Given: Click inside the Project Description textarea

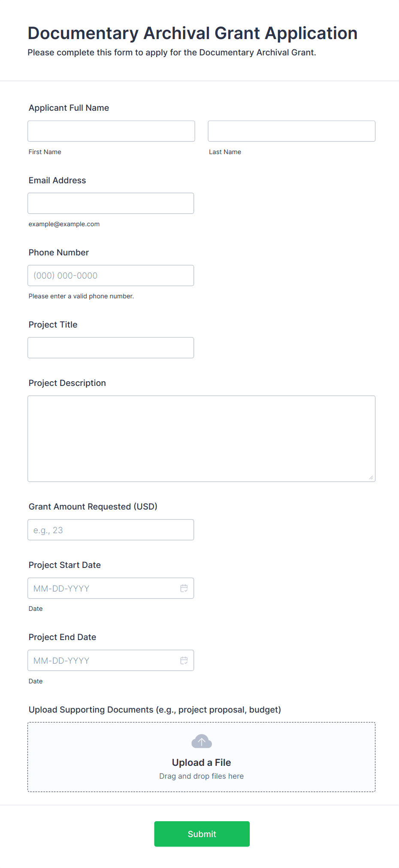Looking at the screenshot, I should [x=201, y=438].
